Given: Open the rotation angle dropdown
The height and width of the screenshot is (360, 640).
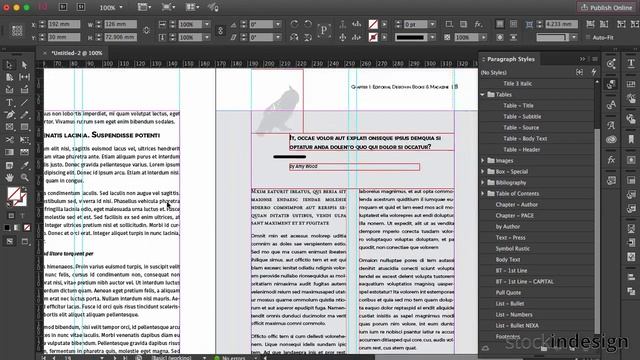Looking at the screenshot, I should (x=278, y=24).
